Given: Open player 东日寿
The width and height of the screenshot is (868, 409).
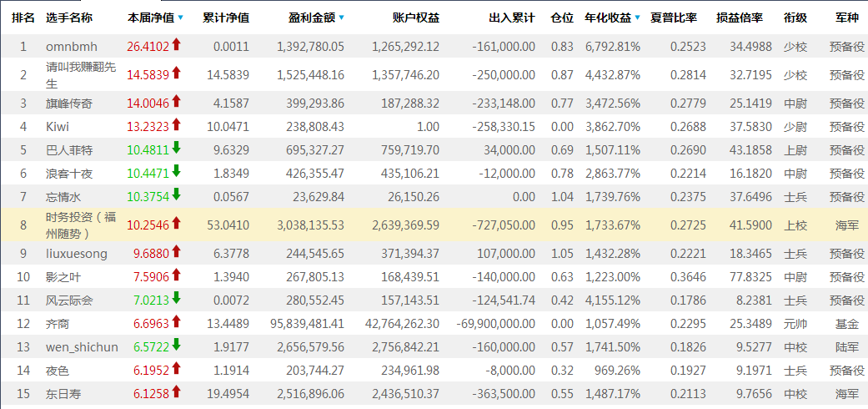Looking at the screenshot, I should click(x=63, y=395).
